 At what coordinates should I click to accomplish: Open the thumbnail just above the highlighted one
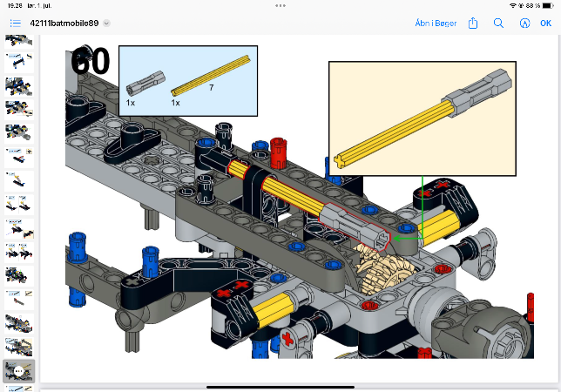pos(19,347)
